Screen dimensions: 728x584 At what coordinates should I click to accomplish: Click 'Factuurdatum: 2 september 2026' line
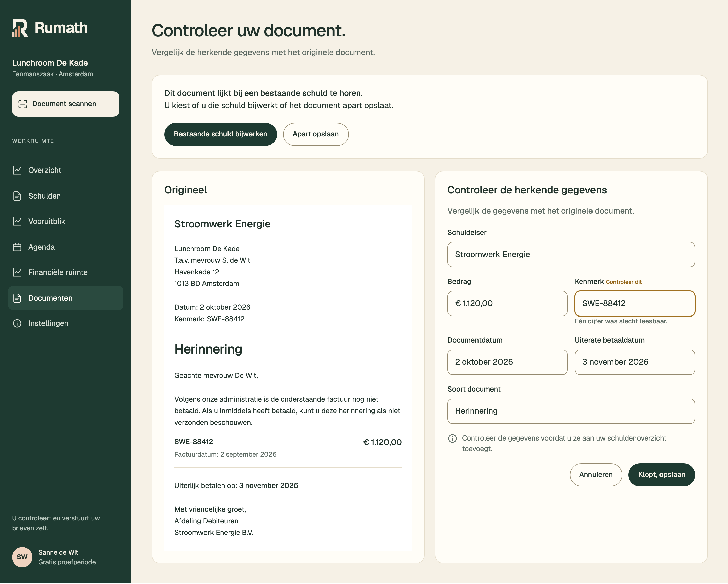tap(225, 454)
